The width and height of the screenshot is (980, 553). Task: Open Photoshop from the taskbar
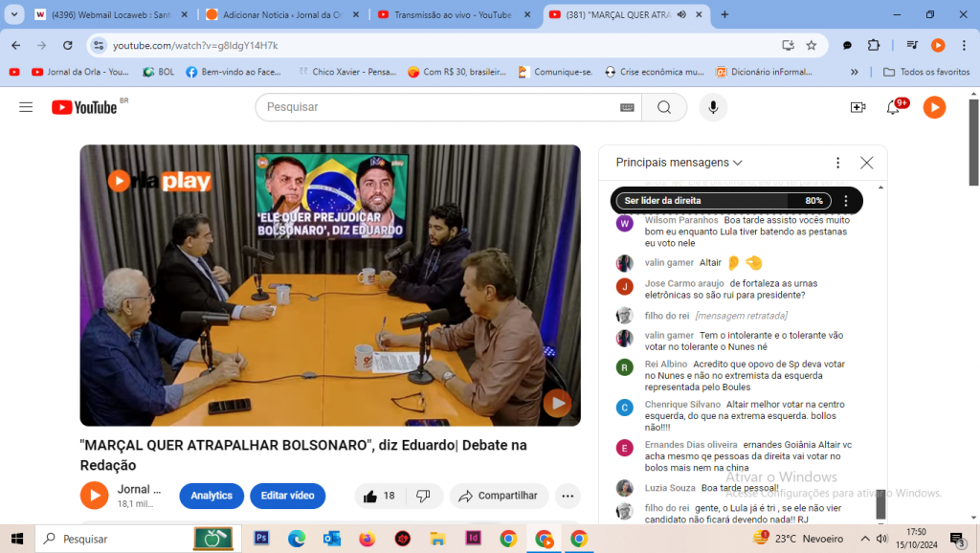point(261,538)
